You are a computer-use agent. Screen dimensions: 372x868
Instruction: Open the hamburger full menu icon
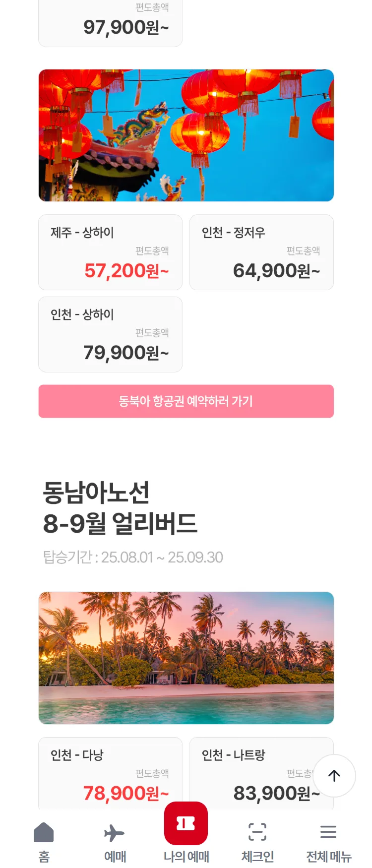click(x=328, y=832)
